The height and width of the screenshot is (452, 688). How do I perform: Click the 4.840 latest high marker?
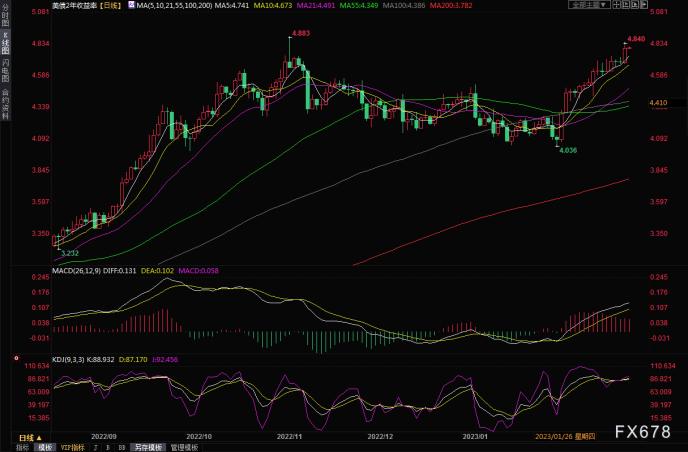(x=636, y=39)
